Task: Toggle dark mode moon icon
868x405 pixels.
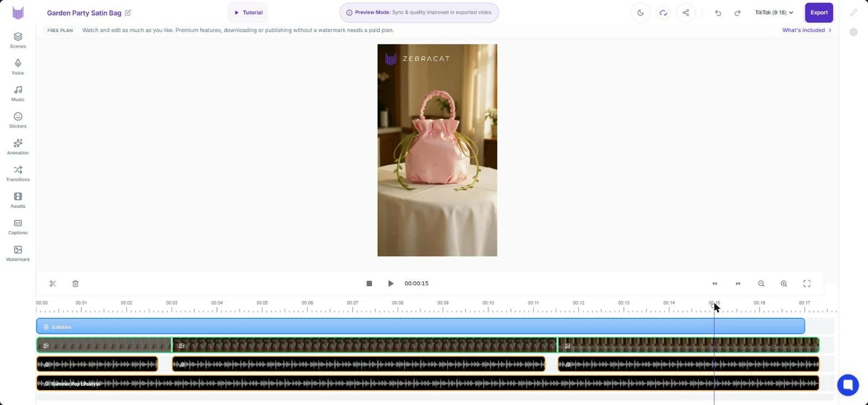Action: tap(640, 12)
